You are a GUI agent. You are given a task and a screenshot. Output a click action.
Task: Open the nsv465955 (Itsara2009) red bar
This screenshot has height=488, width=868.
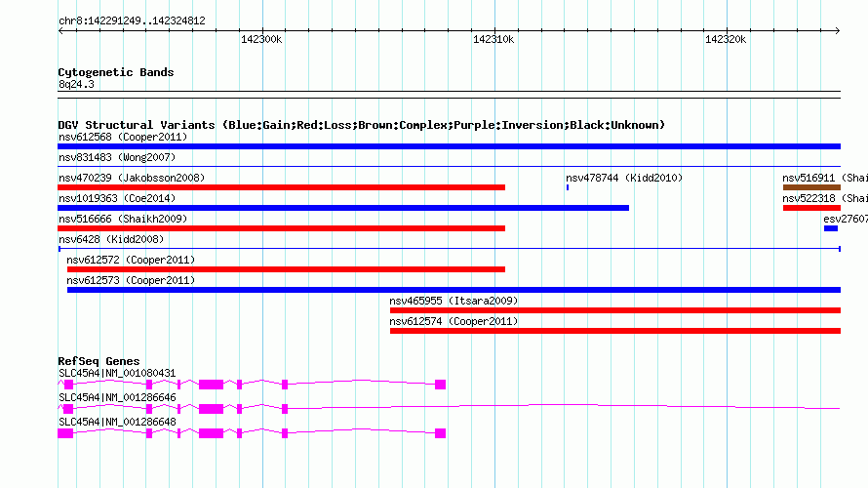coord(615,310)
